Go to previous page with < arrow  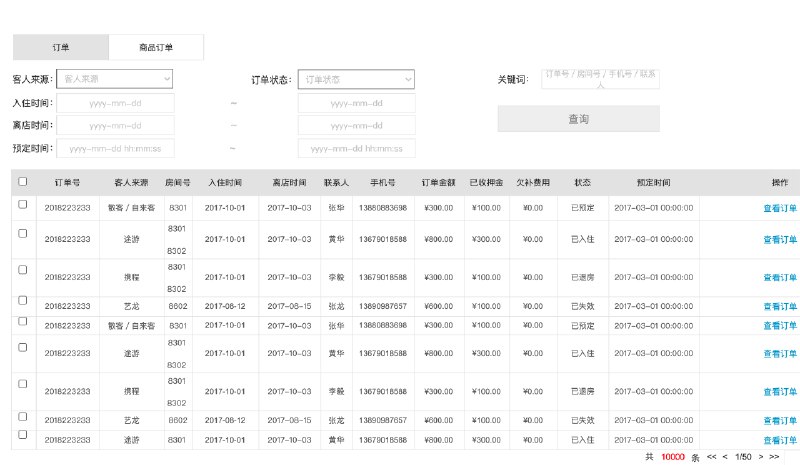(x=725, y=457)
